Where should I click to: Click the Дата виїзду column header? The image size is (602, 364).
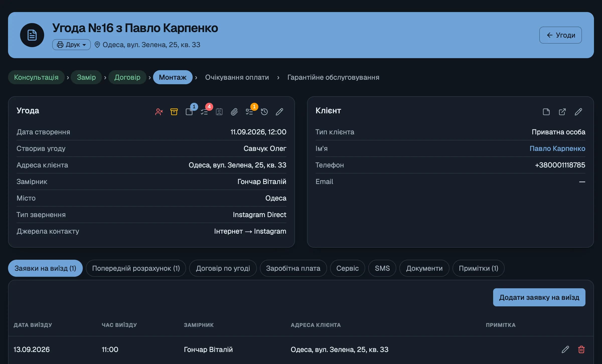tap(33, 325)
